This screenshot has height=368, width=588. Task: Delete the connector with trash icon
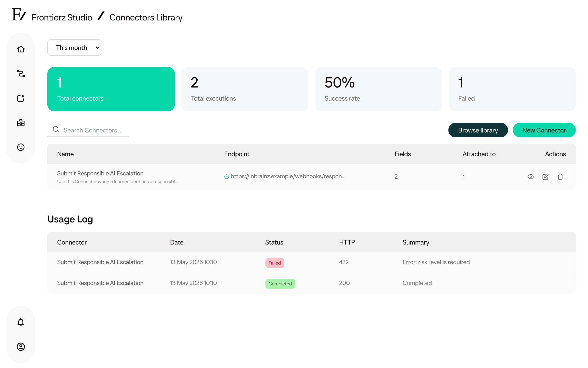[x=560, y=177]
